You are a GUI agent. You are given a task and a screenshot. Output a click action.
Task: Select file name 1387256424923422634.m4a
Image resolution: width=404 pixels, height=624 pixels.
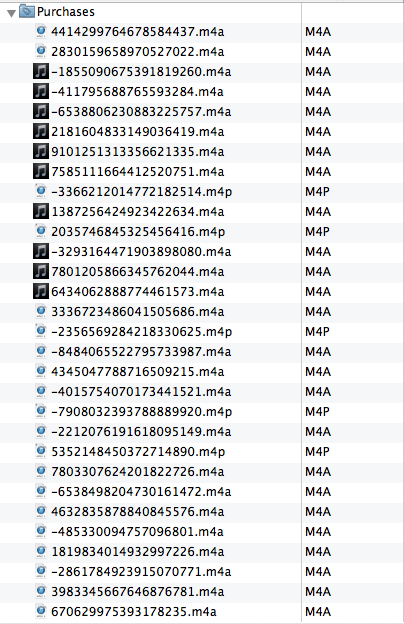tap(137, 212)
